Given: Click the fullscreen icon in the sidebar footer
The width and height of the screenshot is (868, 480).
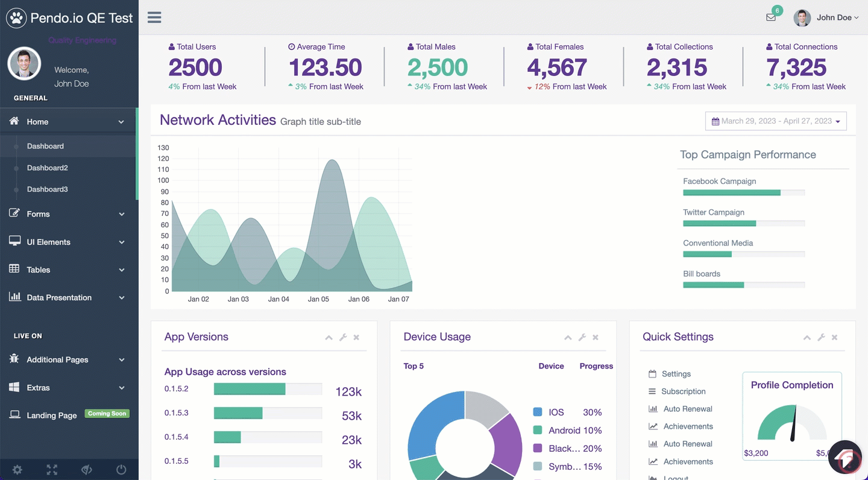Looking at the screenshot, I should pyautogui.click(x=52, y=470).
